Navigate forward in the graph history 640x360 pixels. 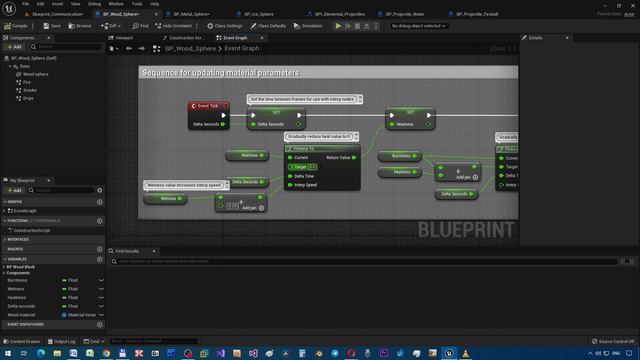pyautogui.click(x=142, y=49)
